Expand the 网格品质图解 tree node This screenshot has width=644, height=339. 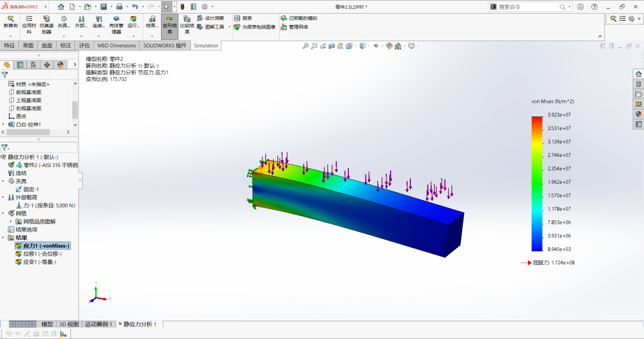pyautogui.click(x=11, y=221)
